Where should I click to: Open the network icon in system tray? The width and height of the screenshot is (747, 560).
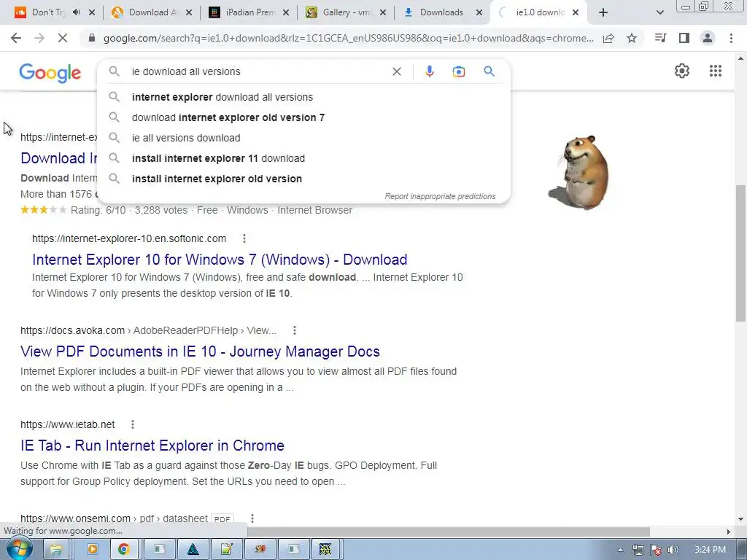point(638,550)
